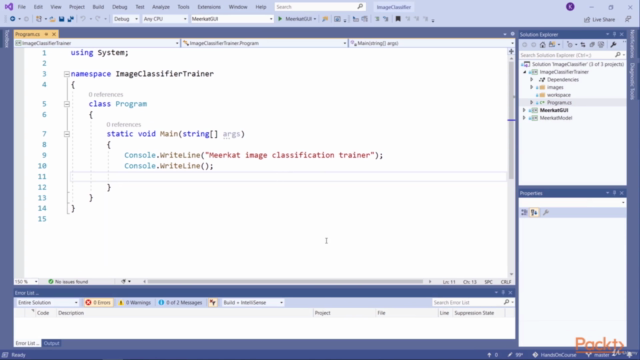Collapse the namespace block in the editor
The image size is (640, 360).
tap(67, 74)
